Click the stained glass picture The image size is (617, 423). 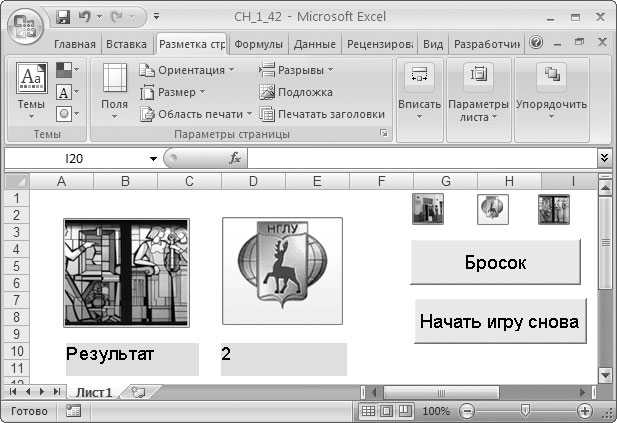(126, 273)
